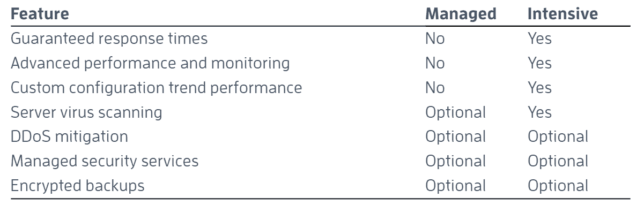Click Intensive Optional for DDoS mitigation
The height and width of the screenshot is (213, 644).
click(558, 138)
